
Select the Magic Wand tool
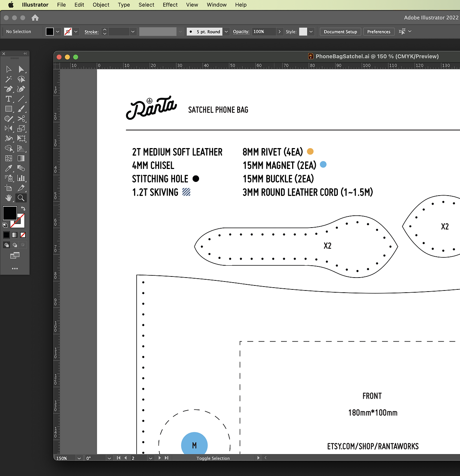click(9, 79)
